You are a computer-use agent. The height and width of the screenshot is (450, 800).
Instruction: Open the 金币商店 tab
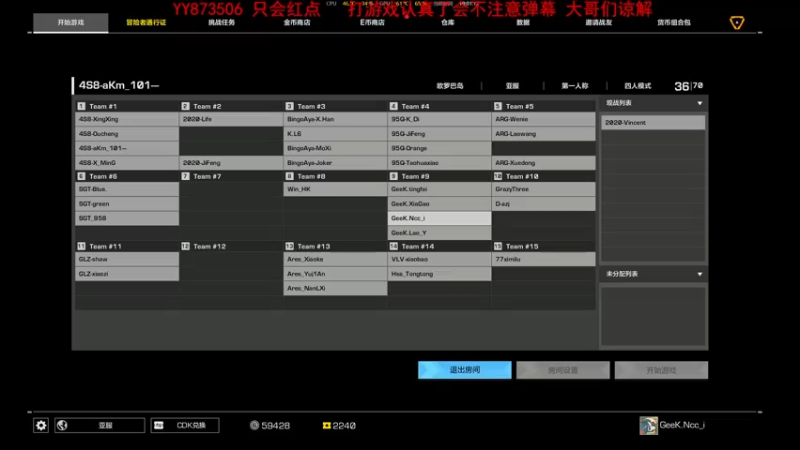297,22
